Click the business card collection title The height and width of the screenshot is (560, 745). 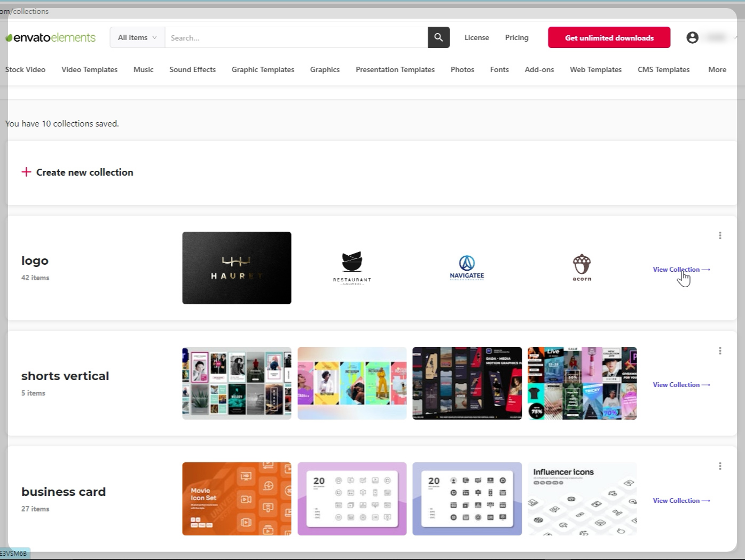tap(64, 492)
